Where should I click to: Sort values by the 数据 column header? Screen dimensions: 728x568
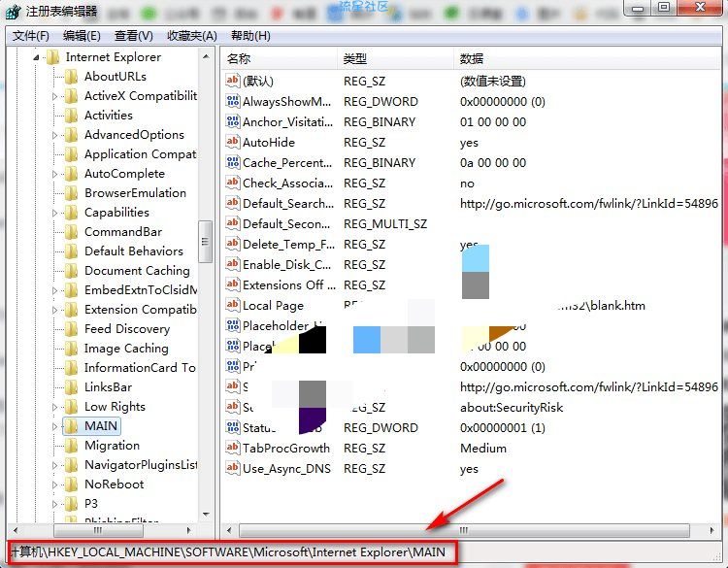(587, 59)
